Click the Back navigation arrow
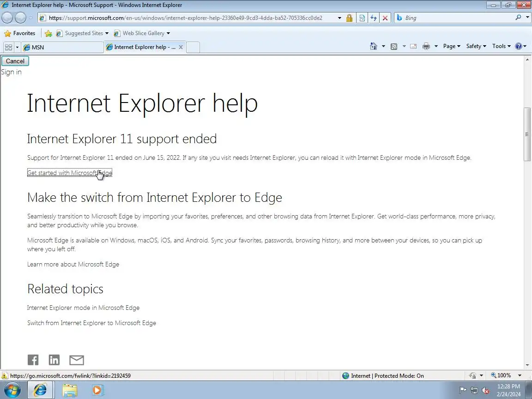The height and width of the screenshot is (399, 532). (7, 18)
